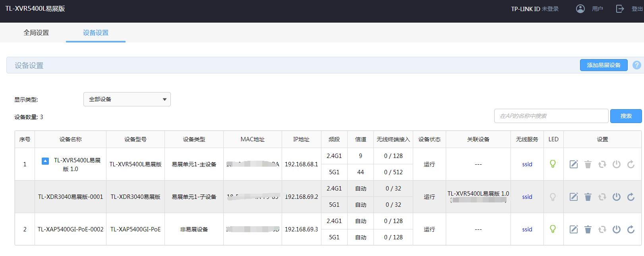Click the 易展单元1-子设备 type cell
This screenshot has height=256, width=644.
coord(194,197)
